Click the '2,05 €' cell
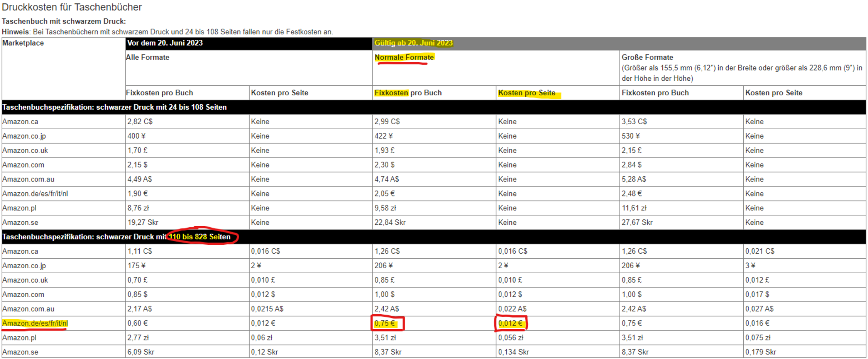868x359 pixels. click(434, 194)
